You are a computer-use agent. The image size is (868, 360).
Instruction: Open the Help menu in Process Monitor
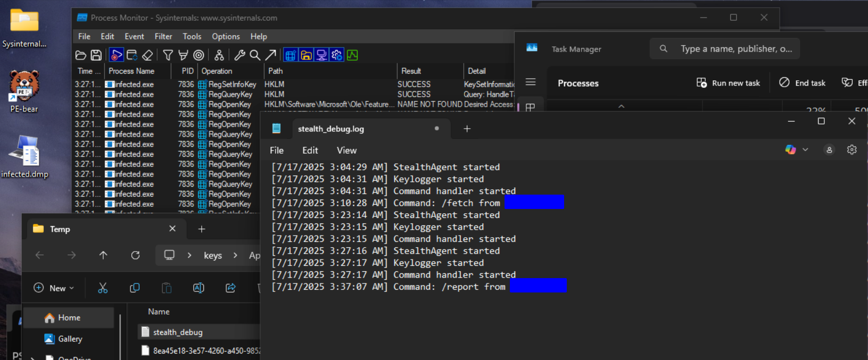259,36
